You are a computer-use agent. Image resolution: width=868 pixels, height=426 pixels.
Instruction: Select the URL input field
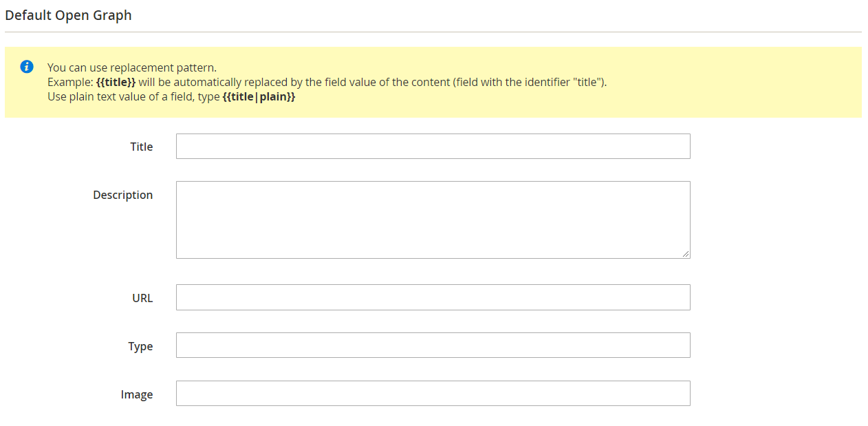[433, 297]
